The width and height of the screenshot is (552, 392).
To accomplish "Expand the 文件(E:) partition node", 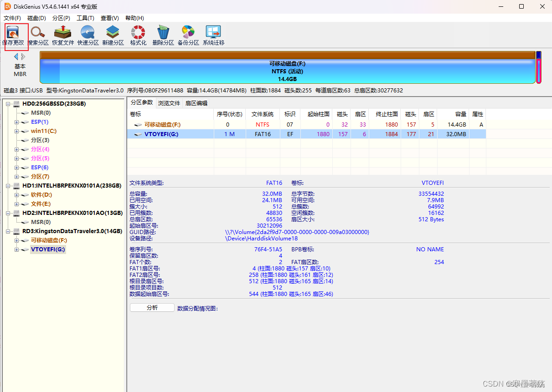I will click(x=17, y=204).
